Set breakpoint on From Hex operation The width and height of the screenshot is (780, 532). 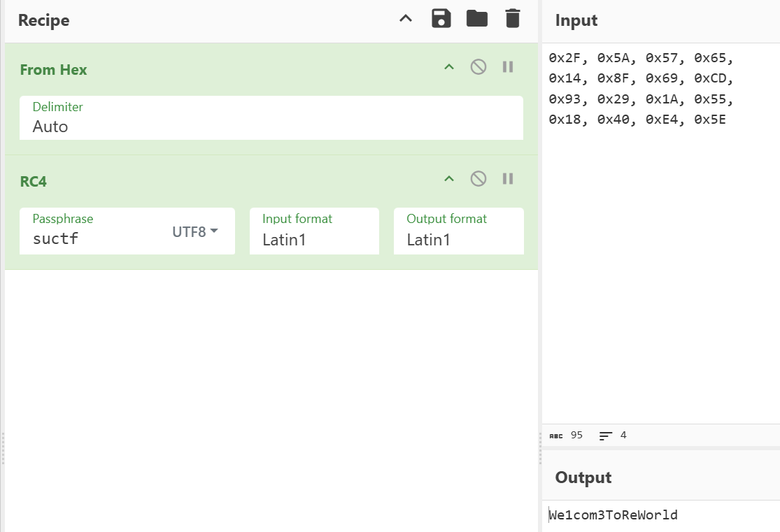(508, 67)
